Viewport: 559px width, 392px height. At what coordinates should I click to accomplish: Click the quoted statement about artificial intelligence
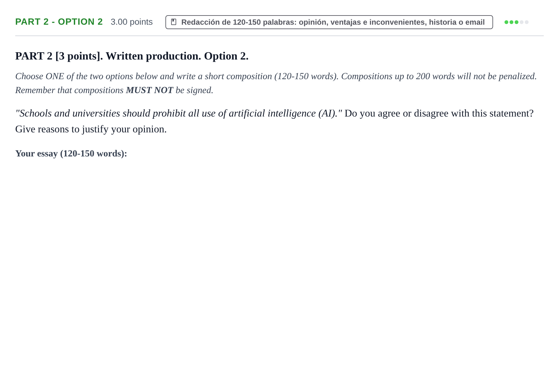coord(179,113)
